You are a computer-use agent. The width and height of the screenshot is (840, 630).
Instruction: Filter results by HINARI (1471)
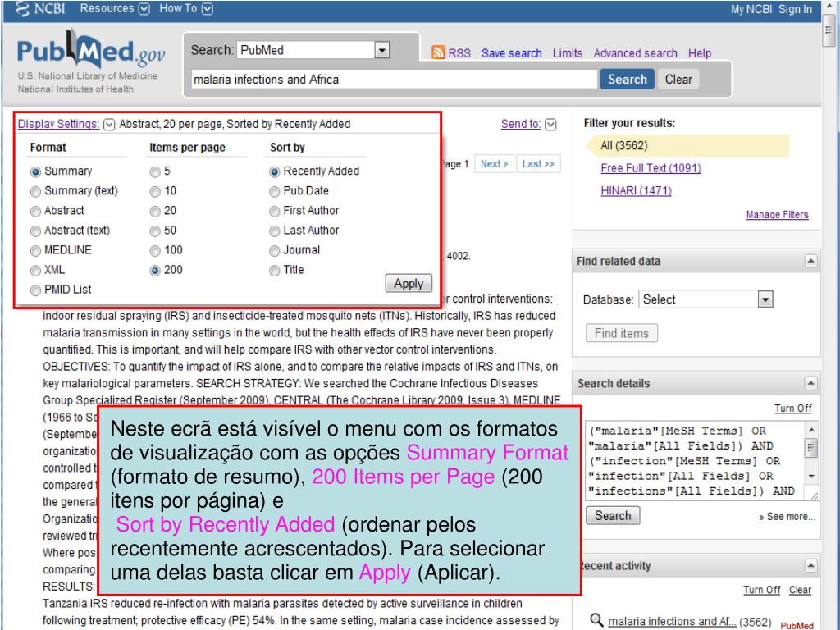coord(636,190)
